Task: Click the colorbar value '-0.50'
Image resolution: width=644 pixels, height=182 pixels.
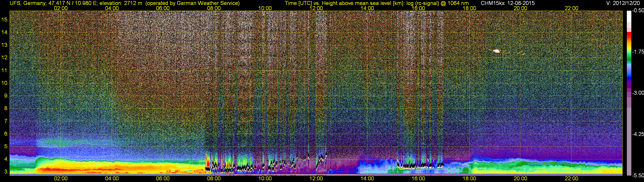Action: (x=638, y=10)
